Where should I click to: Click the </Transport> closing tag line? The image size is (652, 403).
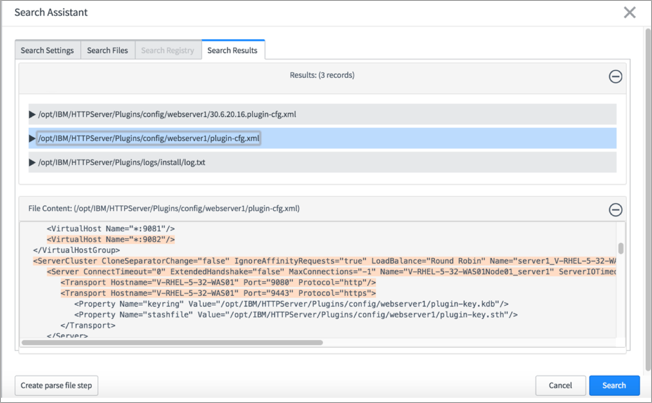[88, 326]
